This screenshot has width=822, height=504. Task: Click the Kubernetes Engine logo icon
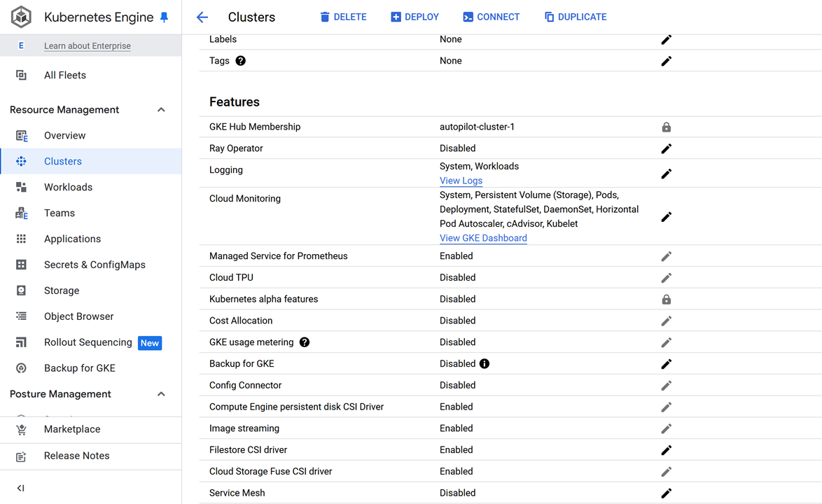(x=22, y=17)
